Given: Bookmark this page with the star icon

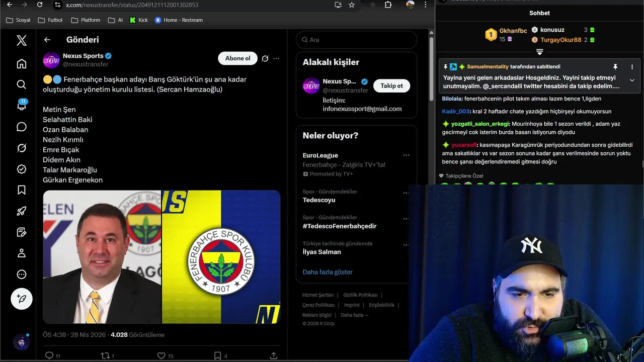Looking at the screenshot, I should [x=352, y=5].
